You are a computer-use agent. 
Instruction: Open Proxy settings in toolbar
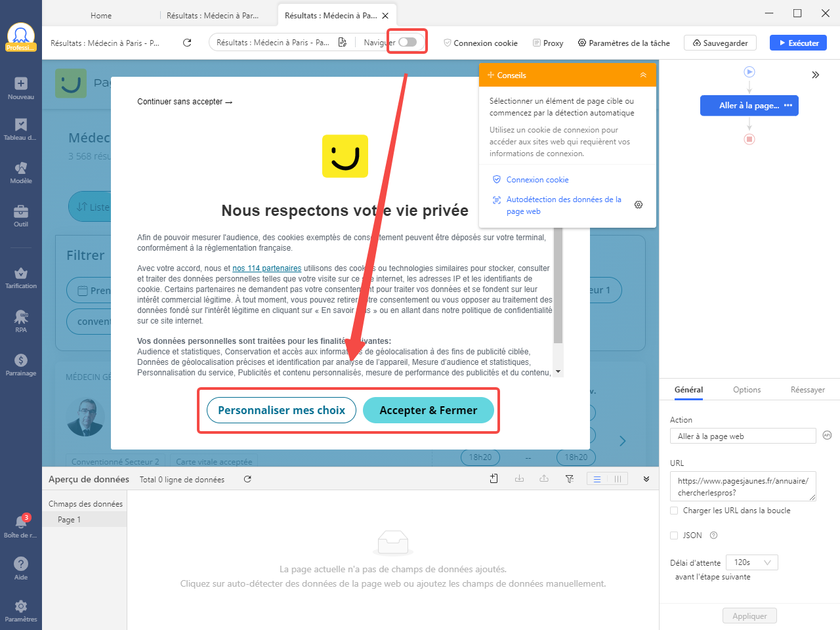(548, 43)
